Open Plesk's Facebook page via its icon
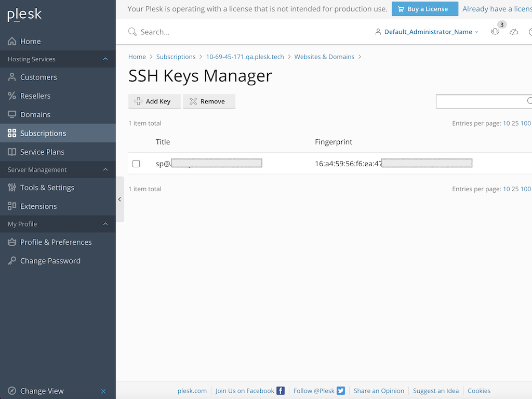This screenshot has height=399, width=532. coord(280,391)
